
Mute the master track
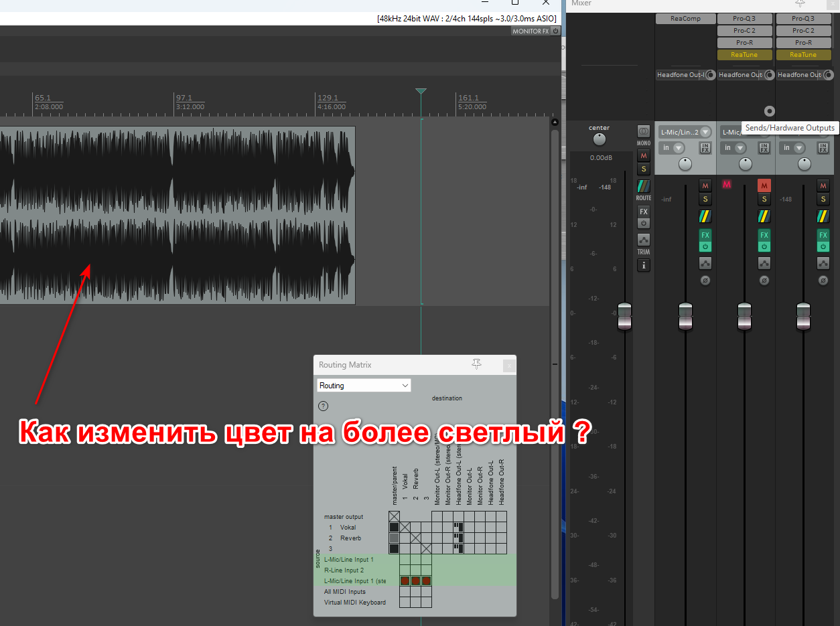(x=644, y=156)
